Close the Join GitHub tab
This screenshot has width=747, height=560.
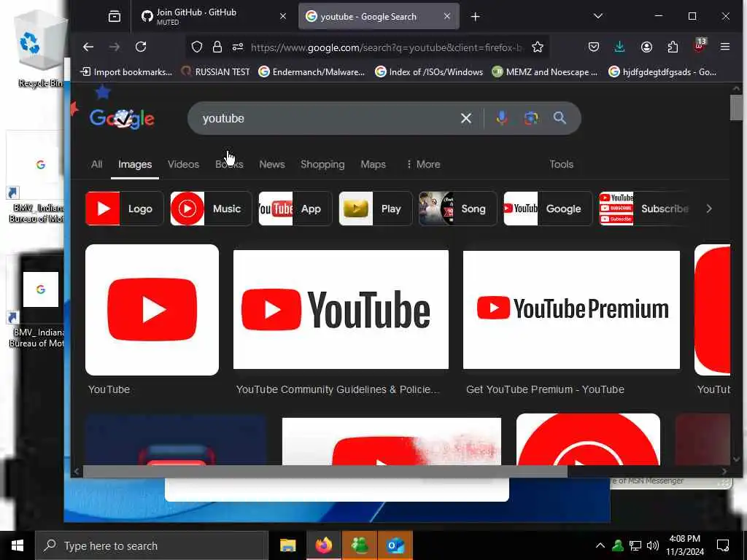coord(283,16)
